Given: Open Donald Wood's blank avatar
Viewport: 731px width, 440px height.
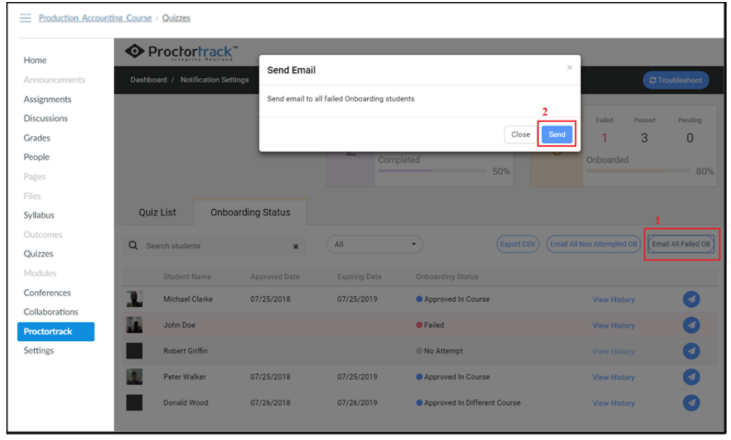Looking at the screenshot, I should [134, 403].
